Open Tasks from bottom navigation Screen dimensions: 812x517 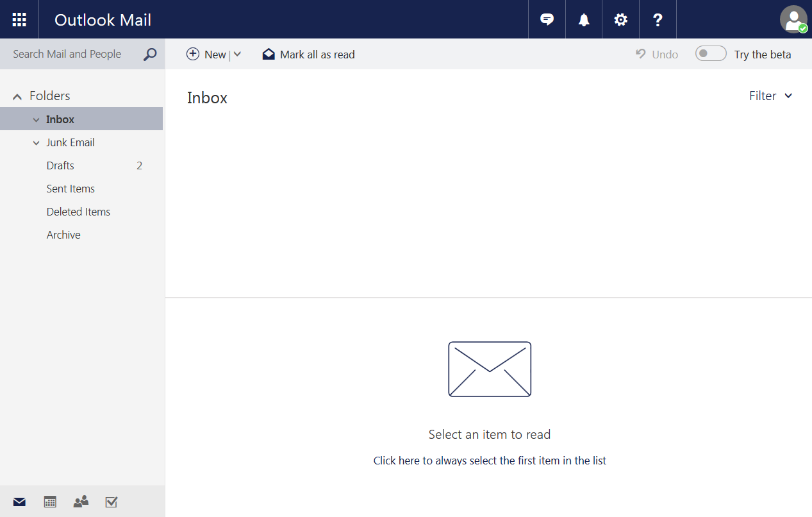click(112, 502)
